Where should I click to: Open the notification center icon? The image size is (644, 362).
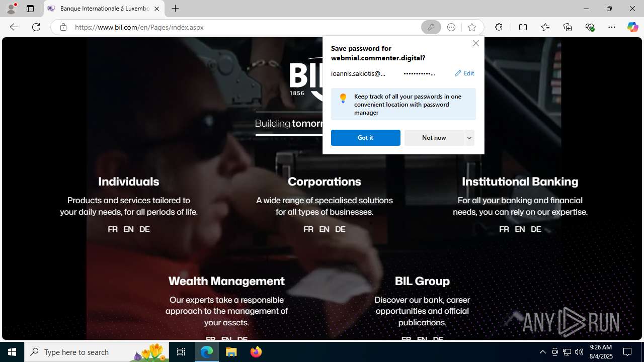[x=628, y=352]
